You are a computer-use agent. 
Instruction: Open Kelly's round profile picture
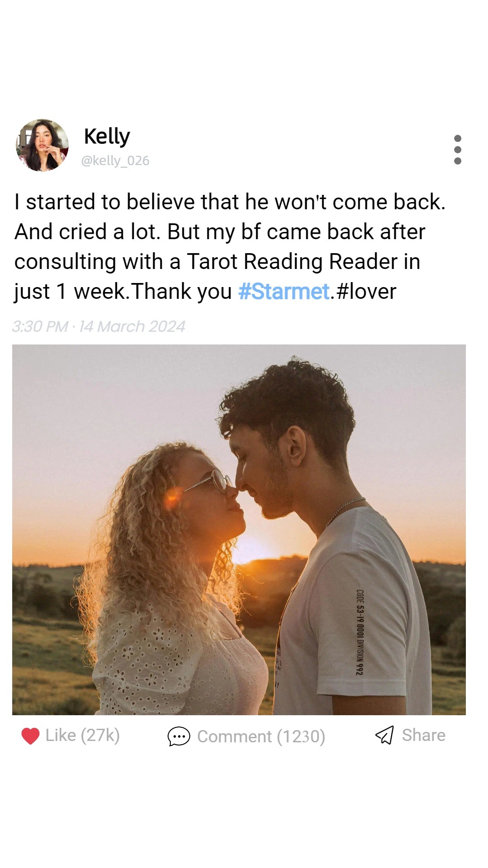(x=42, y=145)
